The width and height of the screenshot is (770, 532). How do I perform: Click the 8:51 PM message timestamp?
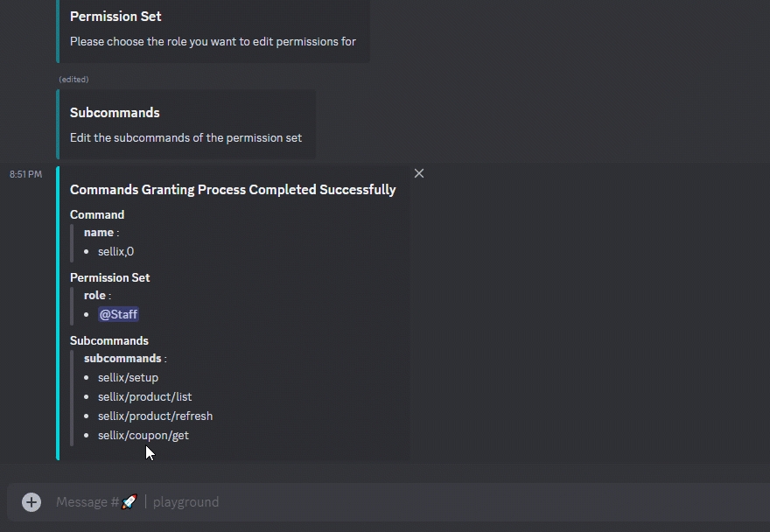(x=25, y=174)
